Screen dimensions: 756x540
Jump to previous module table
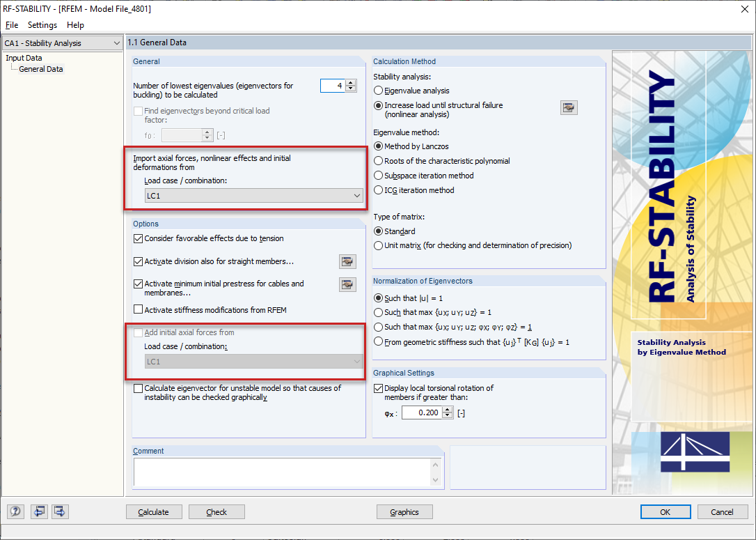[39, 511]
